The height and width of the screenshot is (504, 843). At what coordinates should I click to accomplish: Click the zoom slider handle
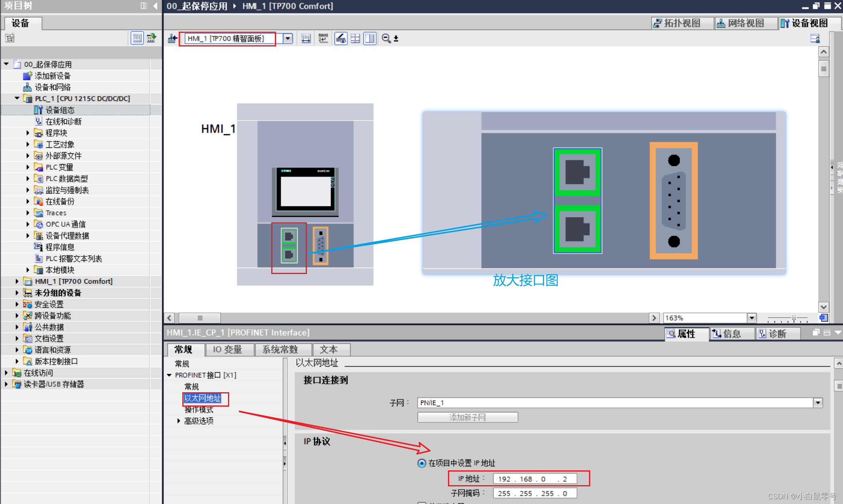tap(794, 318)
